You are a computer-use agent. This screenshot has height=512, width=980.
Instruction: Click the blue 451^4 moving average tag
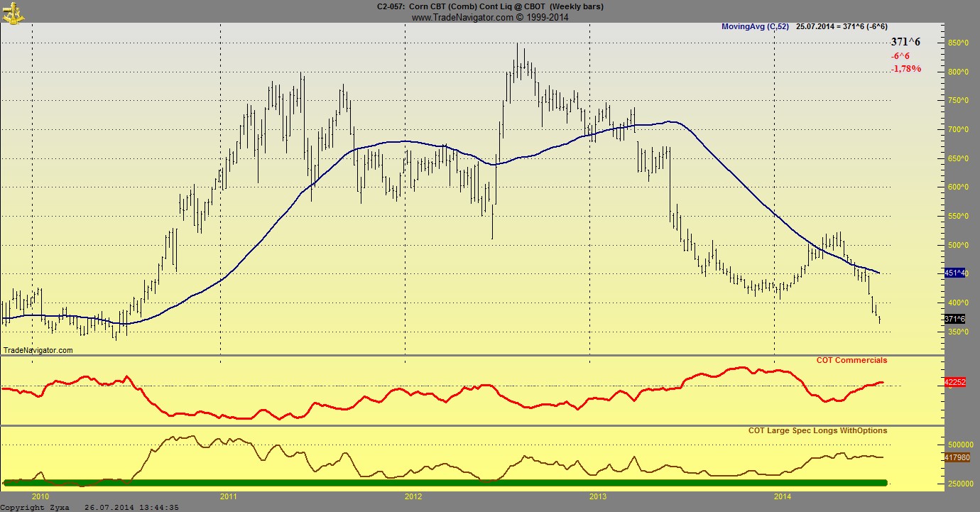954,273
